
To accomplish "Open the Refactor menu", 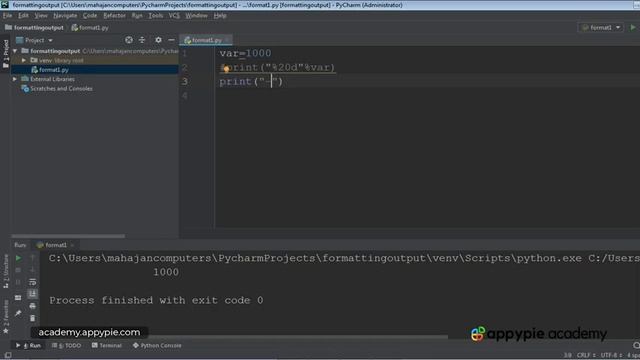I will point(114,16).
